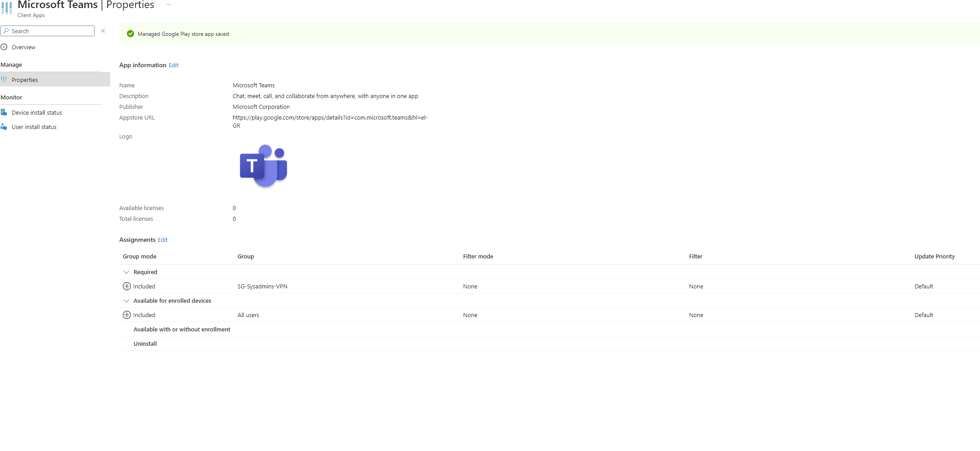Image resolution: width=980 pixels, height=451 pixels.
Task: Select the User install status icon
Action: click(x=4, y=127)
